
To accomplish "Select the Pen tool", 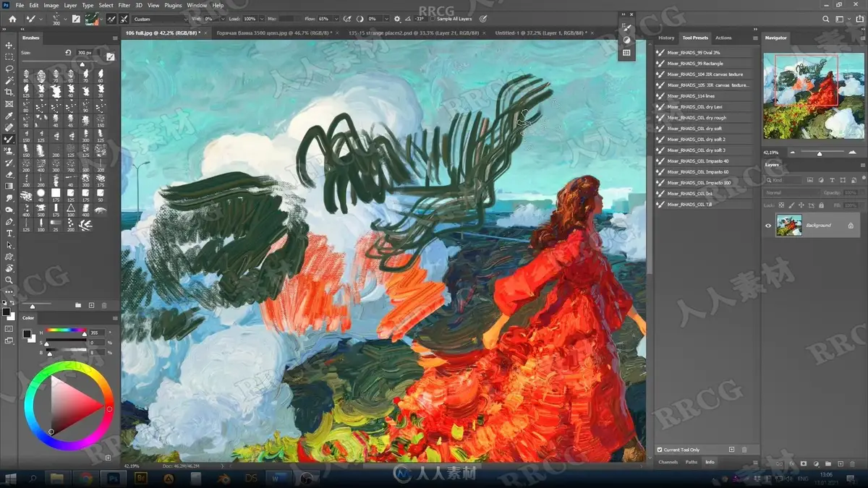I will (x=9, y=221).
